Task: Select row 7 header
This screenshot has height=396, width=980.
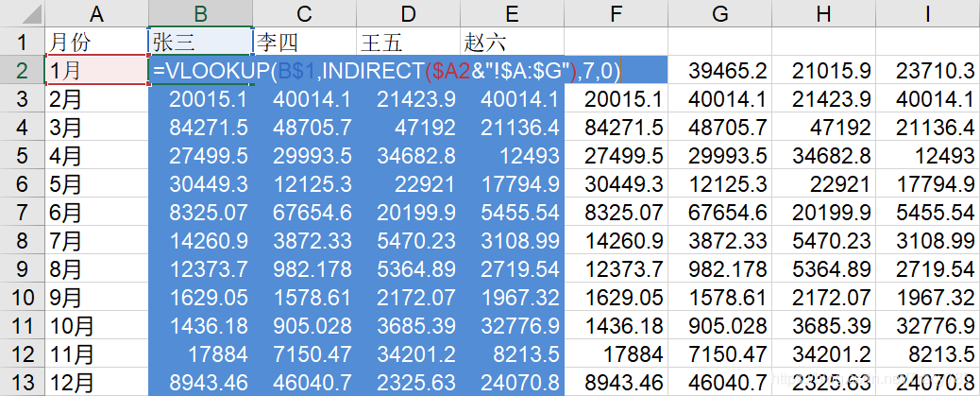Action: click(23, 212)
